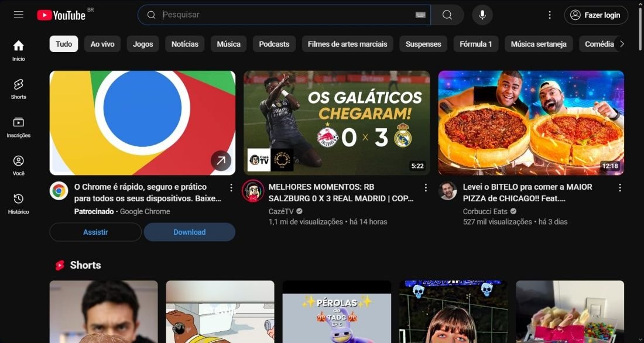
Task: Click the Shorts logo next to the section title
Action: 59,265
